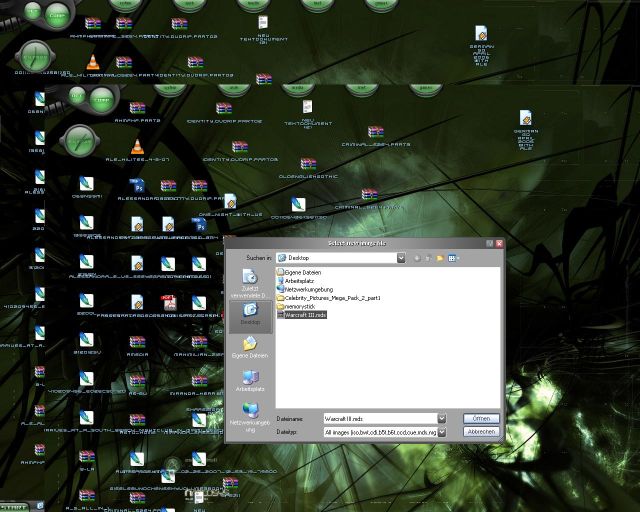Select the Celebrity_Pictures_Mega_Pack_2_part1 folder

click(335, 297)
